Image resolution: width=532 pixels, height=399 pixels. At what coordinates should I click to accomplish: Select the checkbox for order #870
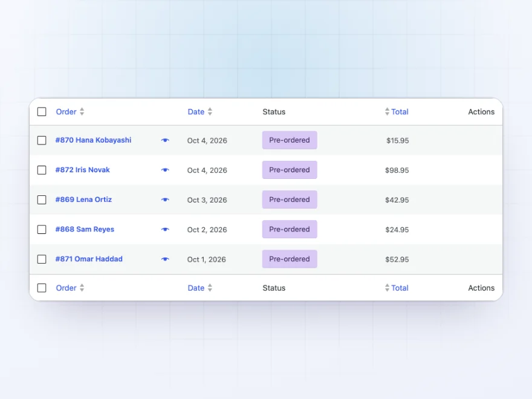point(42,140)
